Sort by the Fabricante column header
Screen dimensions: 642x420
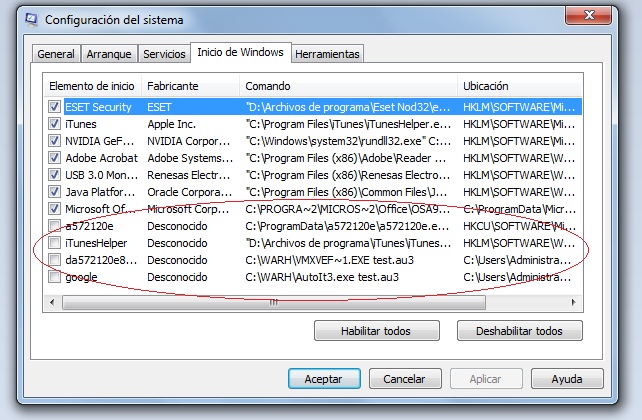[190, 86]
